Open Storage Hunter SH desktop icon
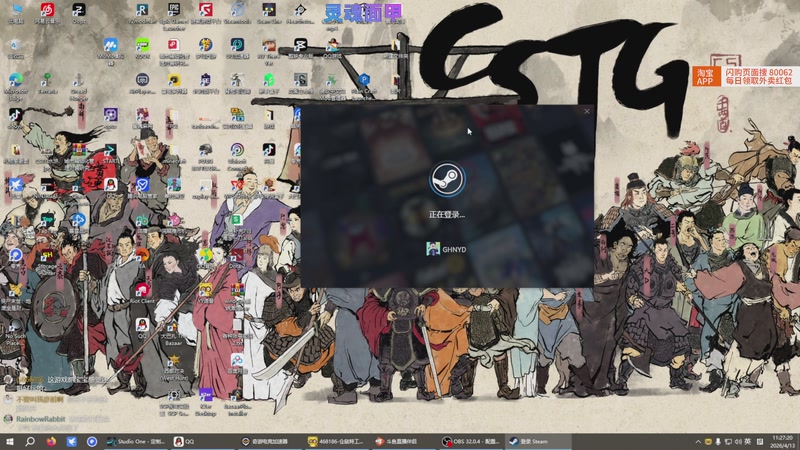The height and width of the screenshot is (450, 800). click(x=47, y=260)
